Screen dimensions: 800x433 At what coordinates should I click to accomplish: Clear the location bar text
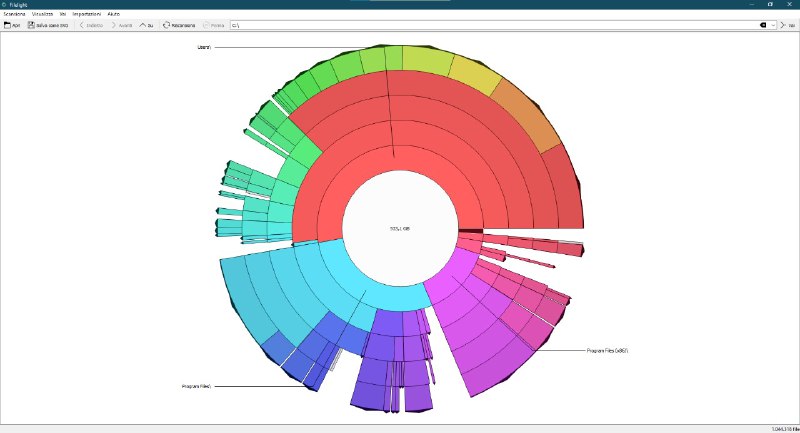point(763,24)
